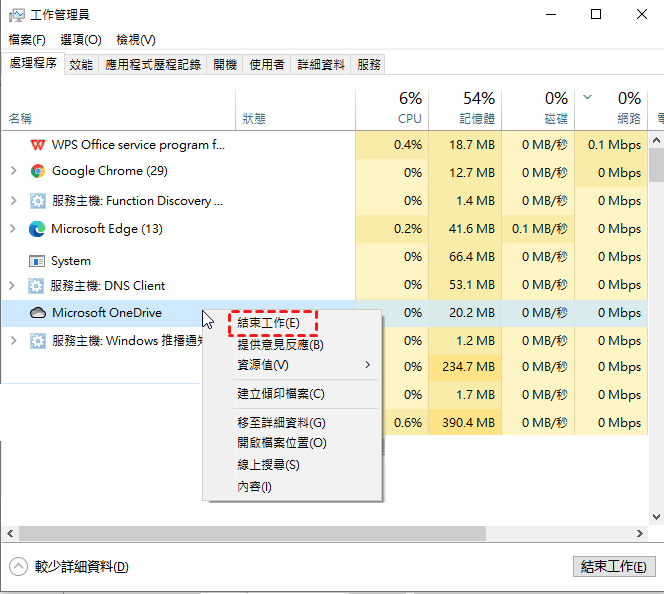Open the 資源值(V) submenu arrow

point(368,365)
